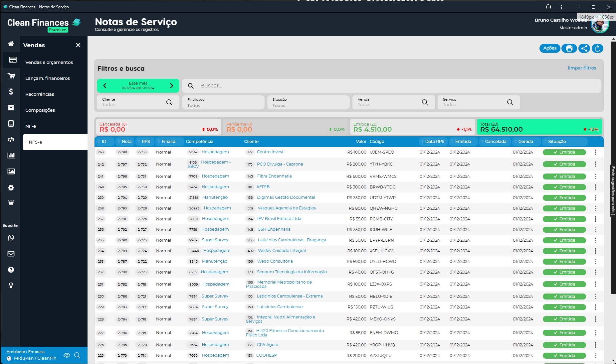
Task: Click the magnifier next to MiduKan / CleanFin
Action: point(77,355)
